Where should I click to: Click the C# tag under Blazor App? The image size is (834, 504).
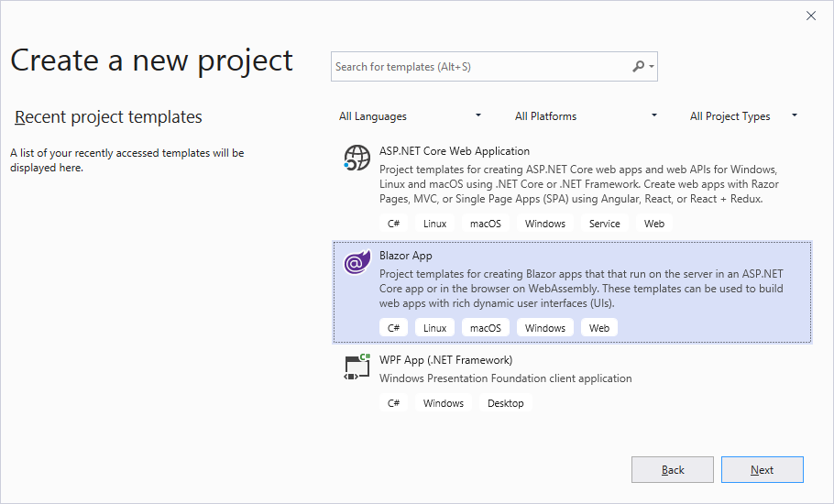[x=393, y=327]
